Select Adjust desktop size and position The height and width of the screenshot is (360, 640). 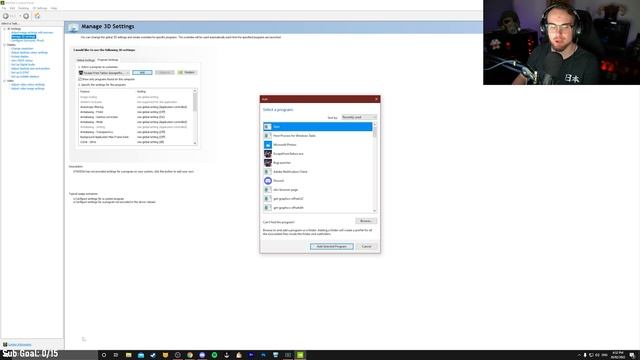30,69
